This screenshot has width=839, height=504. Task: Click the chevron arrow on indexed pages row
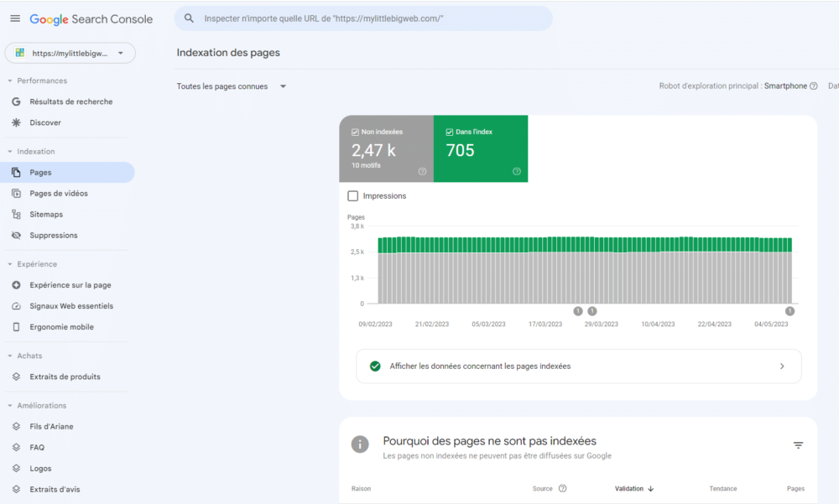782,366
